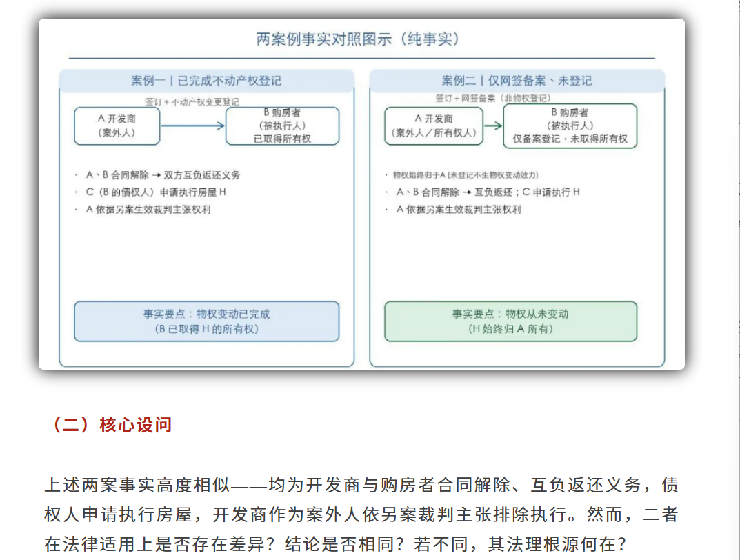Screen dimensions: 740x560
Task: Click header 案例二 | 仅网签备案、未登记
Action: click(x=517, y=81)
